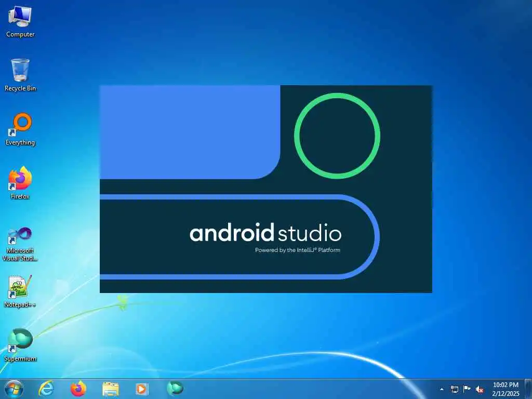Select the Notepad++ desktop shortcut

(20, 291)
